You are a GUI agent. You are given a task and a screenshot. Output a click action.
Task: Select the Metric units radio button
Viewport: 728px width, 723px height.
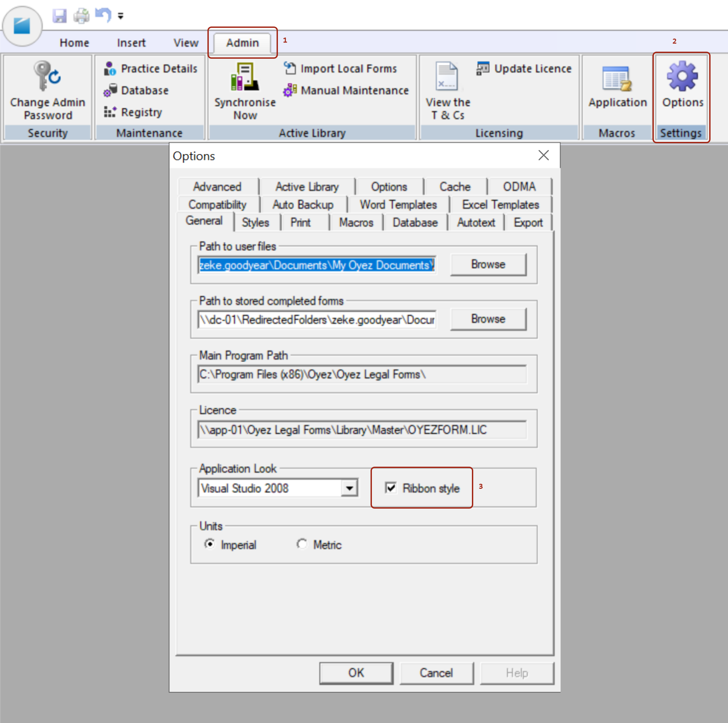point(302,544)
